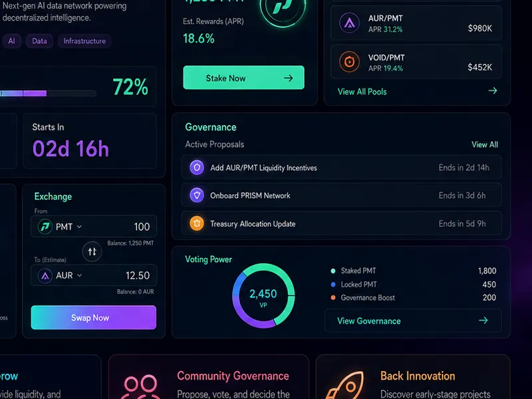The image size is (532, 399).
Task: Click the Staked PMT legend dot
Action: click(x=333, y=271)
